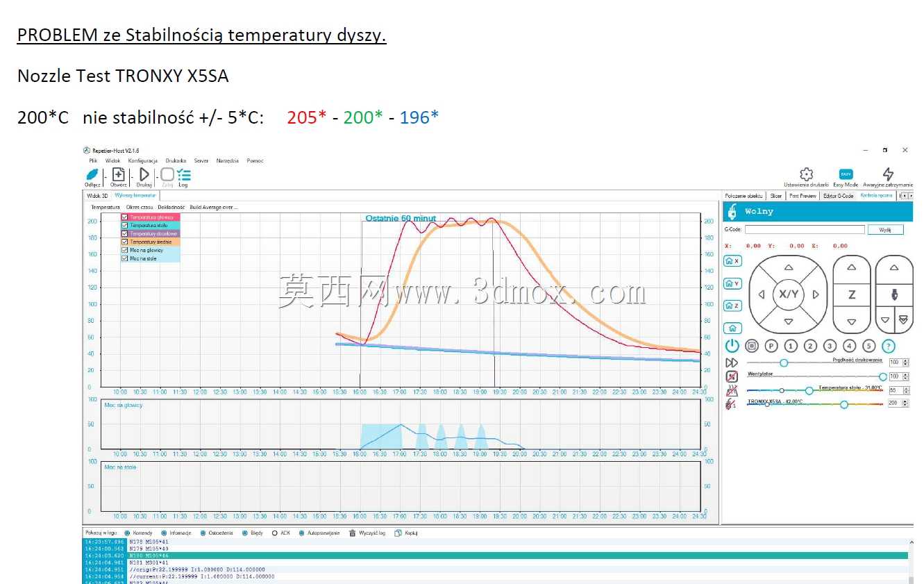Toggle Komendy log filter
924x584 pixels.
click(127, 533)
